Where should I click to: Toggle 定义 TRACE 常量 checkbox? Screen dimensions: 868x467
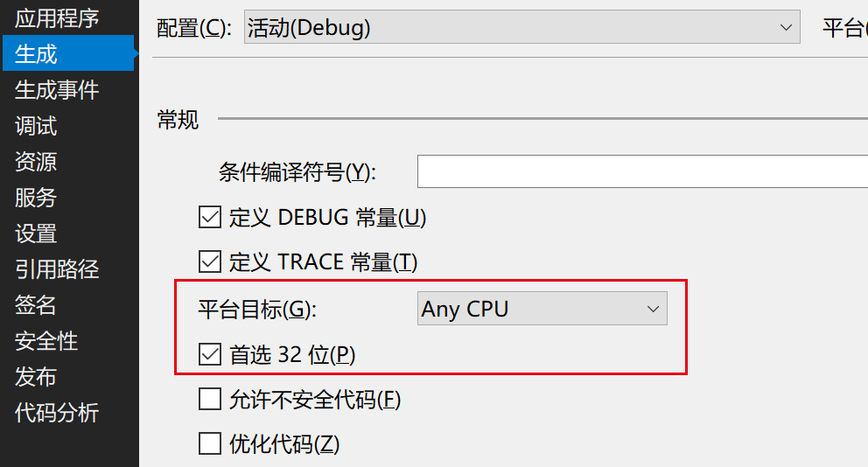click(x=210, y=261)
